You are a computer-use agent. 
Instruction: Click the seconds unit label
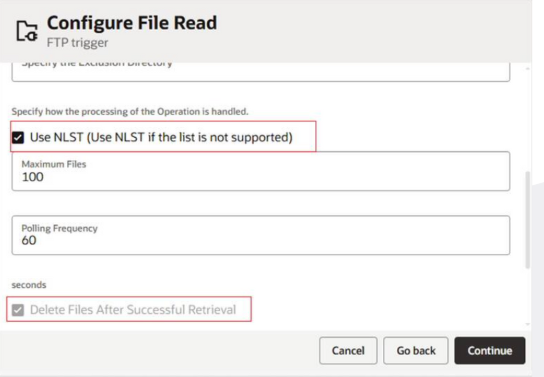(x=29, y=285)
